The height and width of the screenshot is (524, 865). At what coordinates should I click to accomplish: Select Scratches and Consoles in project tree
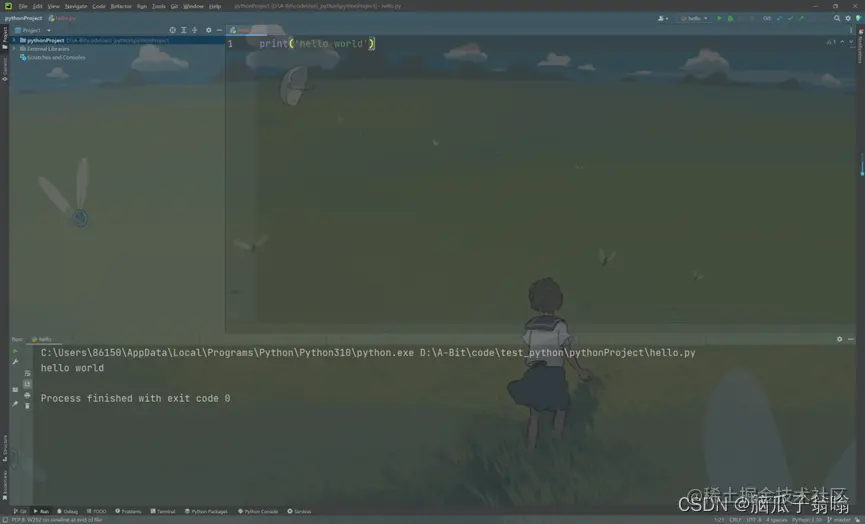click(52, 57)
